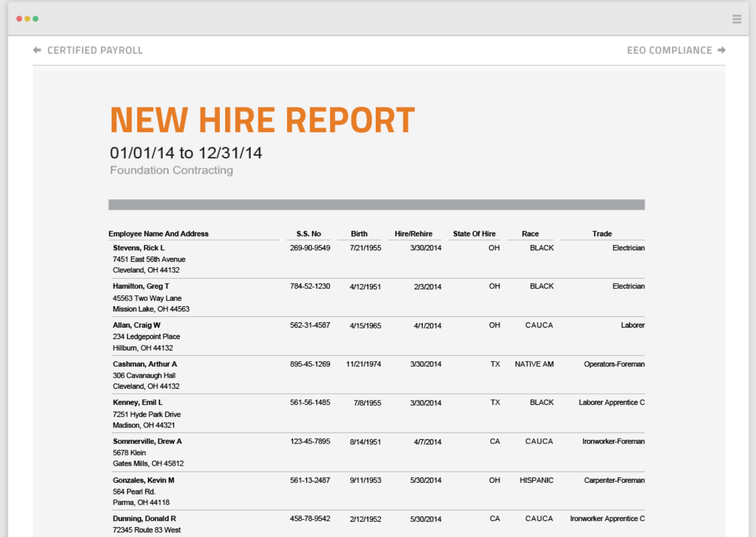Click hire date 4/7/2014
Screen dimensions: 756x537
click(x=427, y=442)
